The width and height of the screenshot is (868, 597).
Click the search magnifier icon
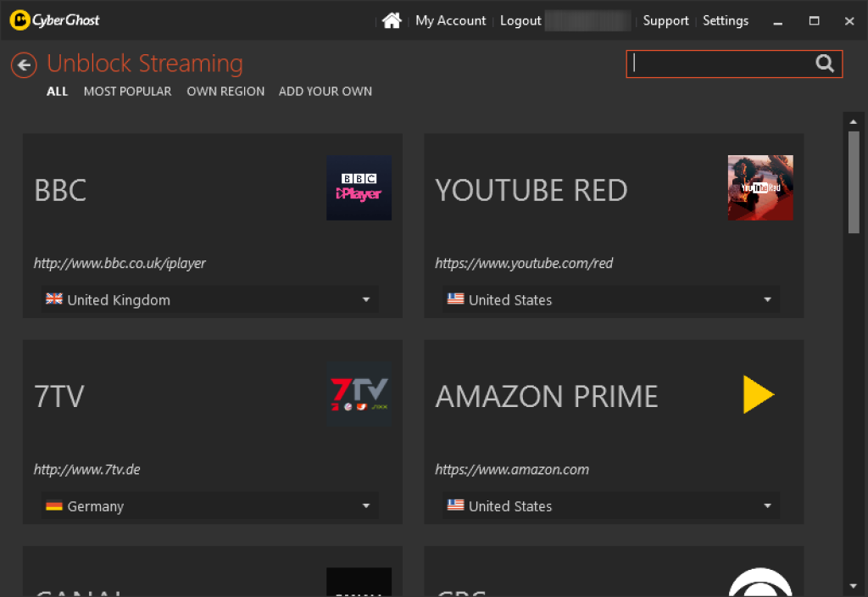pos(824,64)
